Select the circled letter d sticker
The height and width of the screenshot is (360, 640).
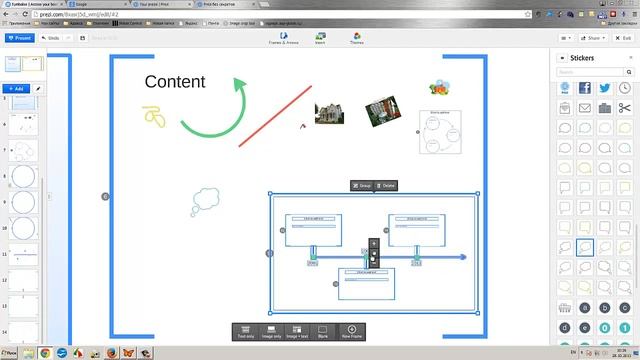click(565, 327)
